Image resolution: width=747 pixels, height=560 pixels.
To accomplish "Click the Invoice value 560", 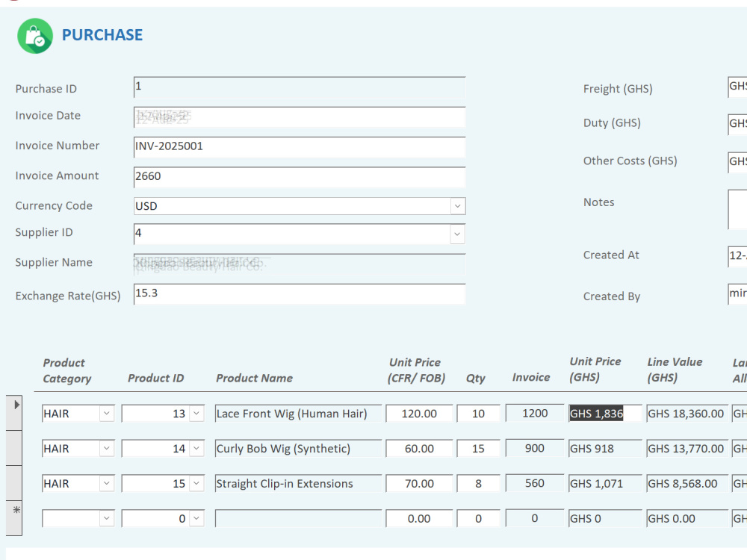I will coord(535,483).
